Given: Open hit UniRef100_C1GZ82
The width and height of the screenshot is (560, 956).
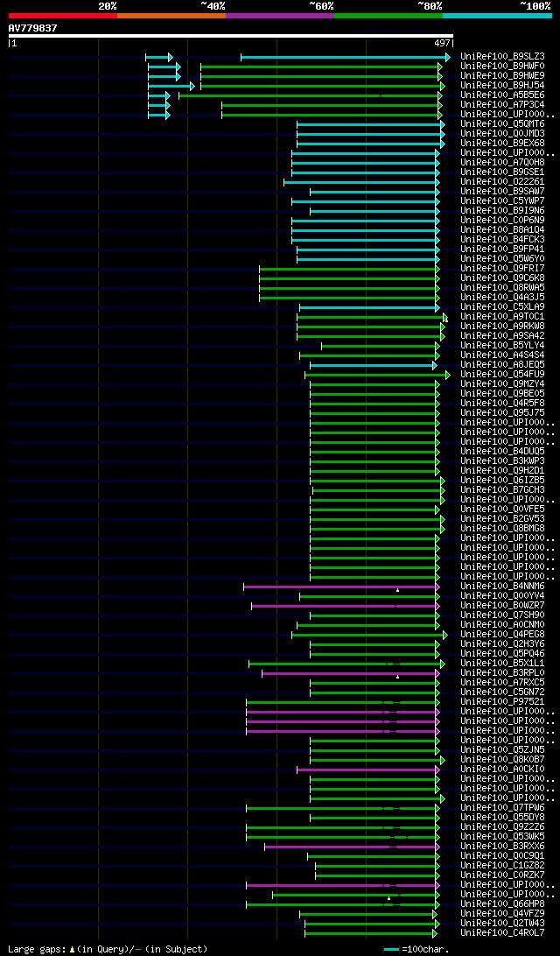Looking at the screenshot, I should [502, 866].
